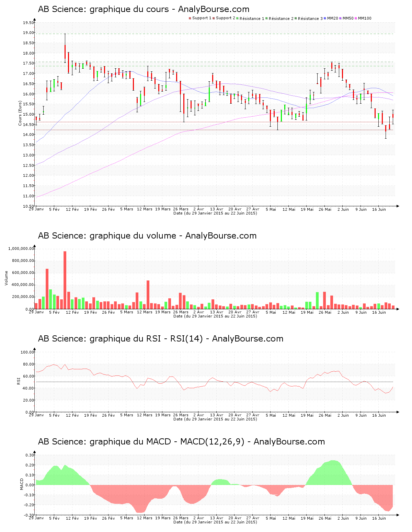Viewport: 412px width, 532px height.
Task: Click the Résistance 1 legend color square
Action: pos(237,18)
